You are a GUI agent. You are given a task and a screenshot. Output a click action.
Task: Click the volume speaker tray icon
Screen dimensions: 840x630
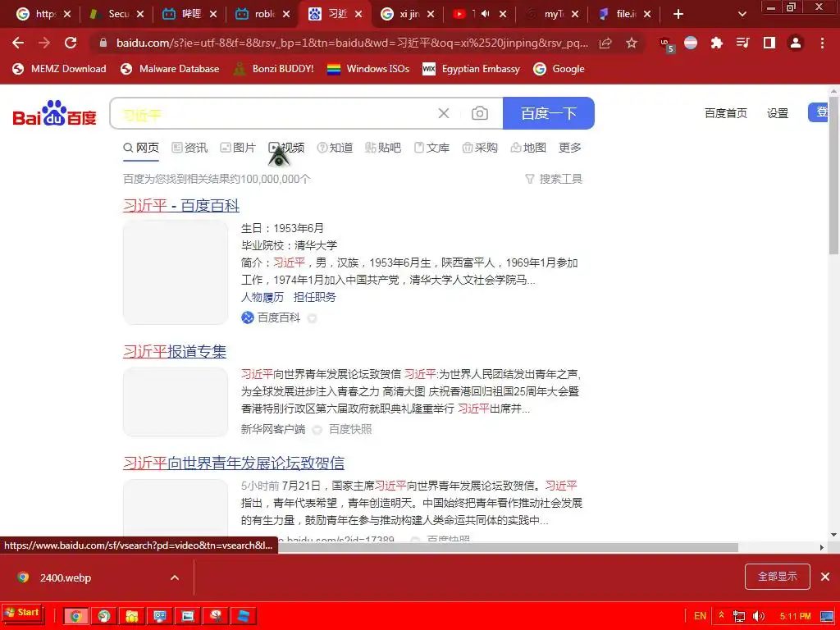[x=759, y=616]
